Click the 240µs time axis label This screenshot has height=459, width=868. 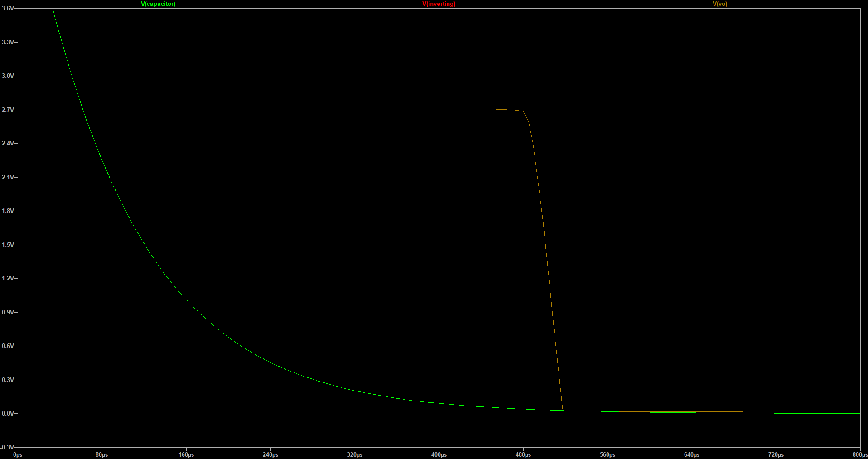(270, 454)
